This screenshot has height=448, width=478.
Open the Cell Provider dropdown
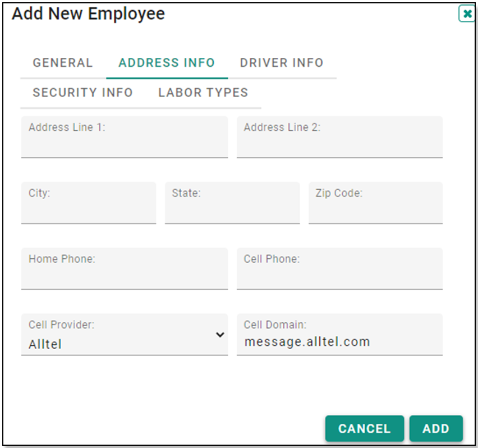125,335
